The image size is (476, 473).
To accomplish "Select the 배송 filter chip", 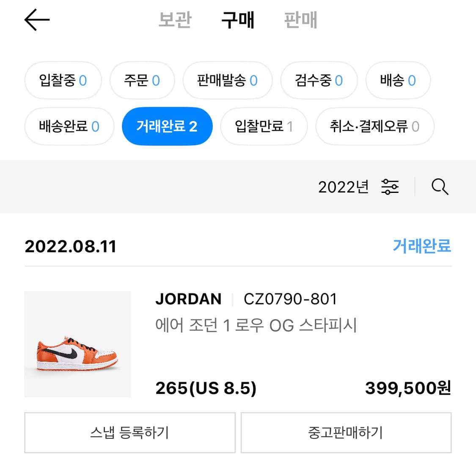I will pos(398,81).
